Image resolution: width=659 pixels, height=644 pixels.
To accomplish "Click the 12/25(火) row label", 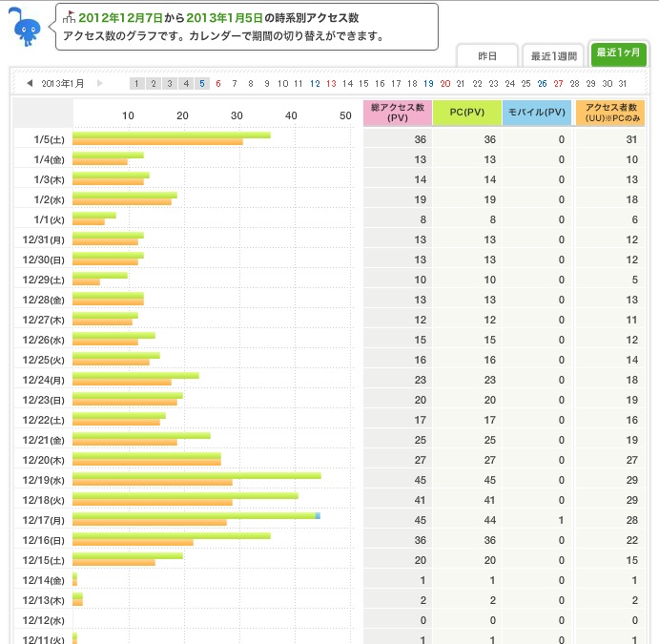I will [x=44, y=361].
